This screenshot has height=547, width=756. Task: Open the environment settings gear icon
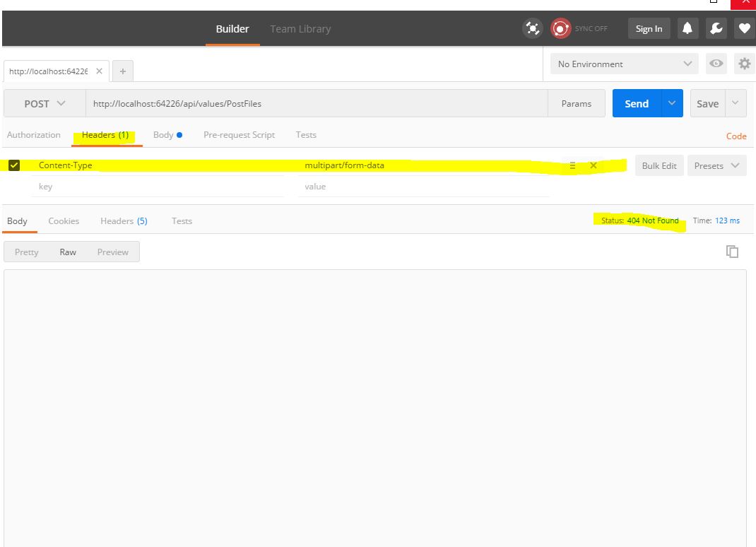coord(744,64)
